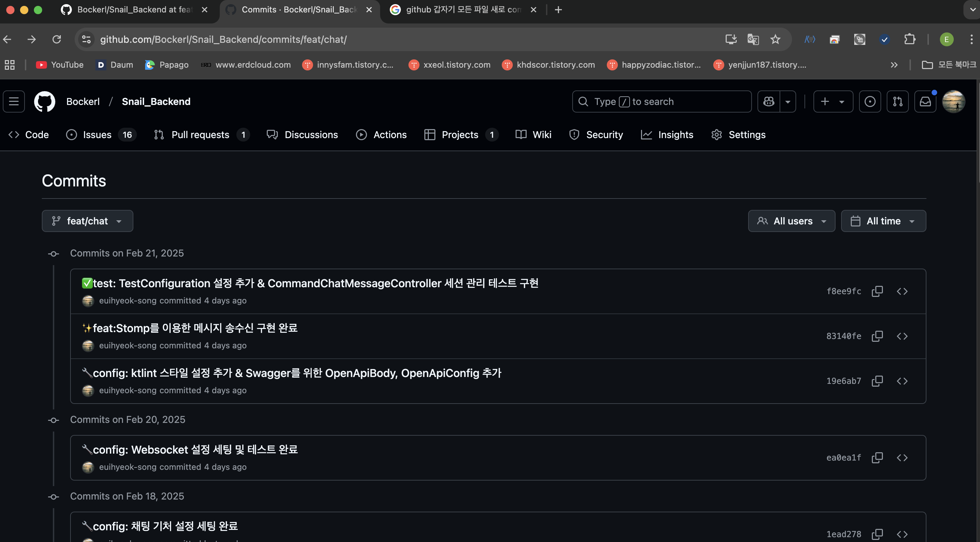Click commit hash 19e6ab7 link
This screenshot has height=542, width=980.
(x=844, y=381)
